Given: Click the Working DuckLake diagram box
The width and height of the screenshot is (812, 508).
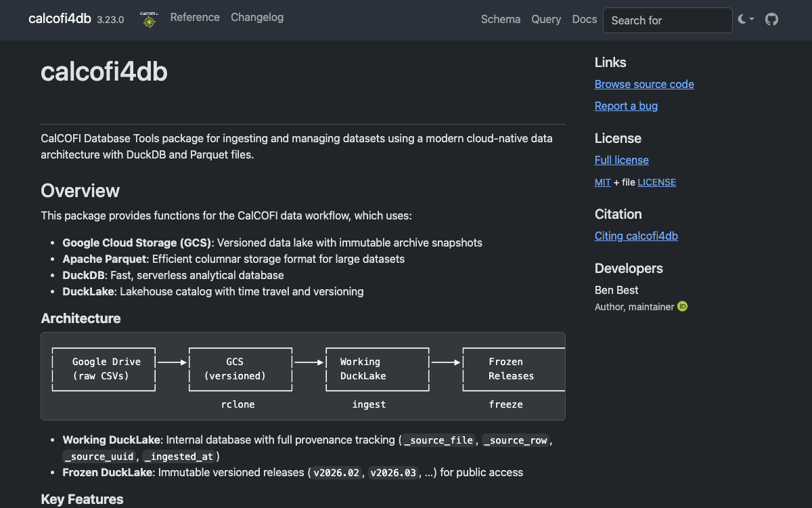Looking at the screenshot, I should (378, 369).
